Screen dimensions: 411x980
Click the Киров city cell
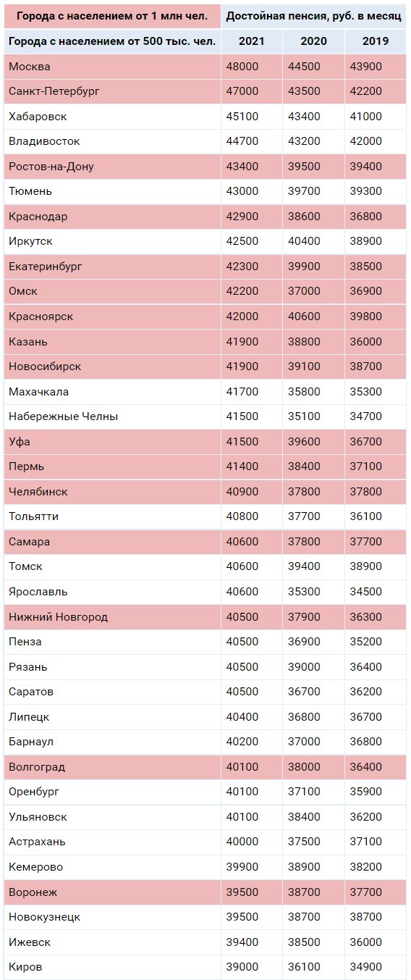click(112, 967)
